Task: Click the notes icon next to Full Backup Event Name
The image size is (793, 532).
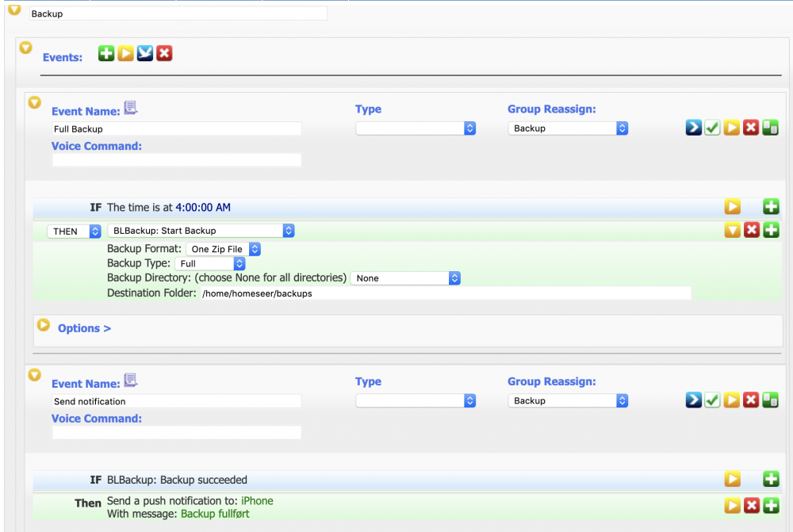Action: pos(132,109)
